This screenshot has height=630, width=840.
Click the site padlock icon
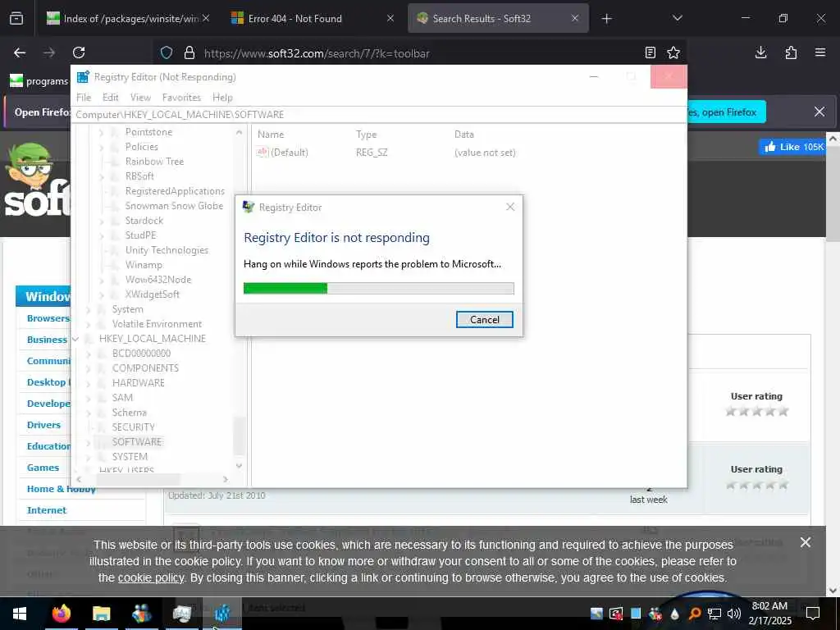click(x=189, y=53)
